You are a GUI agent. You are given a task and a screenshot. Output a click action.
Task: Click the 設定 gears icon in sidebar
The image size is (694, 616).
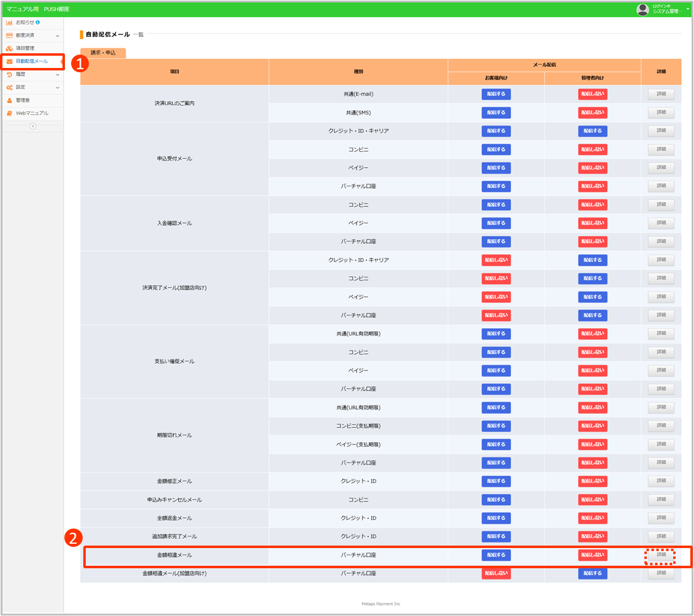[x=10, y=87]
